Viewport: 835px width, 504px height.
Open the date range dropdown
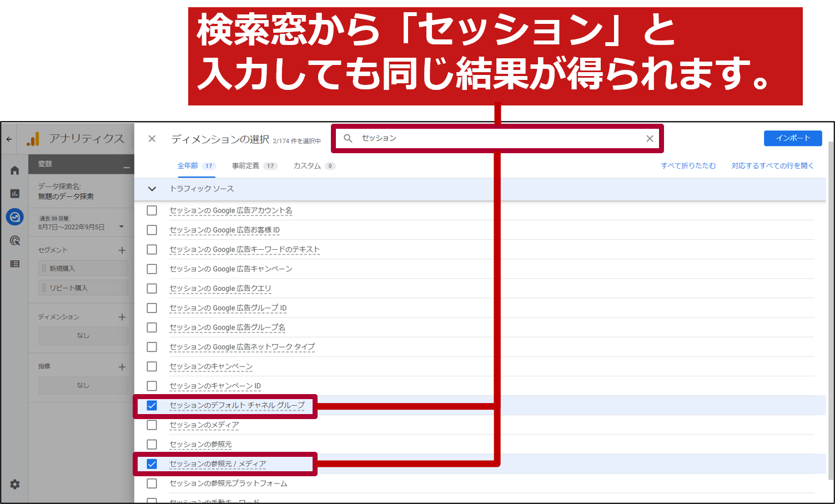click(121, 226)
